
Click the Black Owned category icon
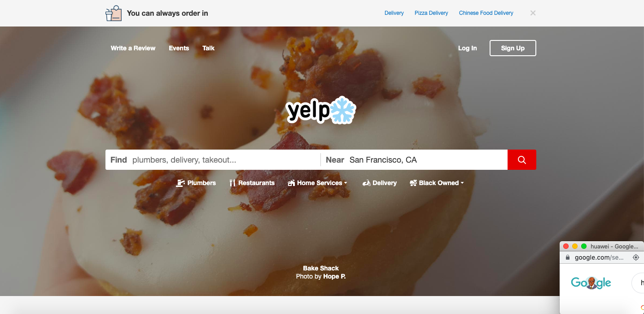click(x=413, y=183)
